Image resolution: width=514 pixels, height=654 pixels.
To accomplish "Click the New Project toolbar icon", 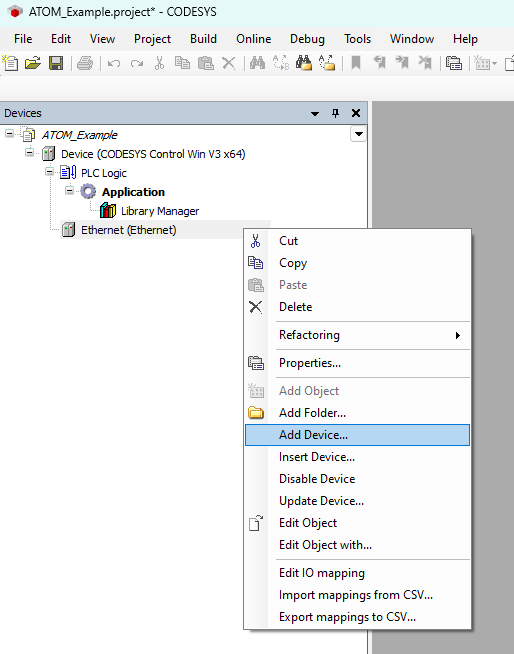I will [10, 63].
